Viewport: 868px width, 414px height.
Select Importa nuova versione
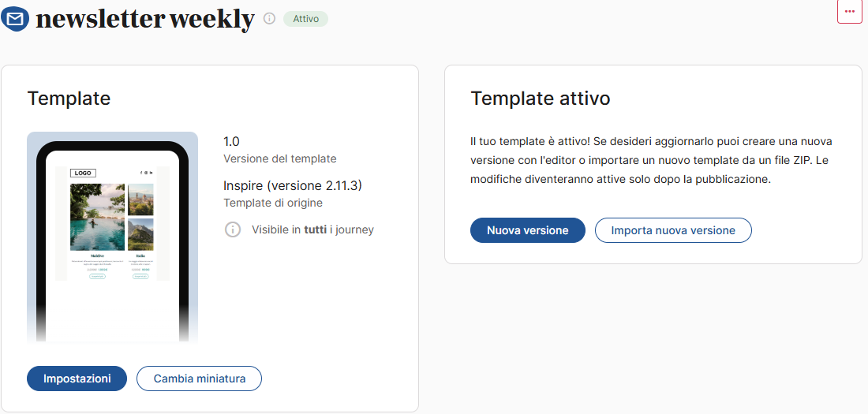[x=673, y=230]
